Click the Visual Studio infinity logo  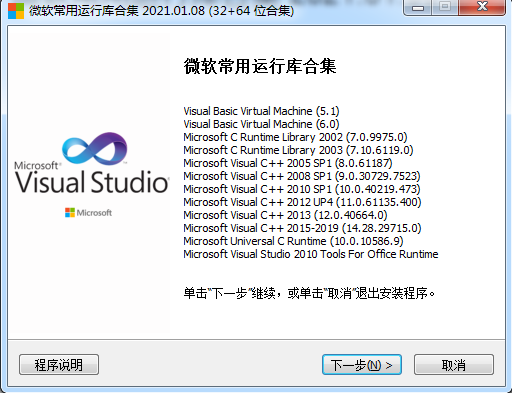tap(95, 149)
